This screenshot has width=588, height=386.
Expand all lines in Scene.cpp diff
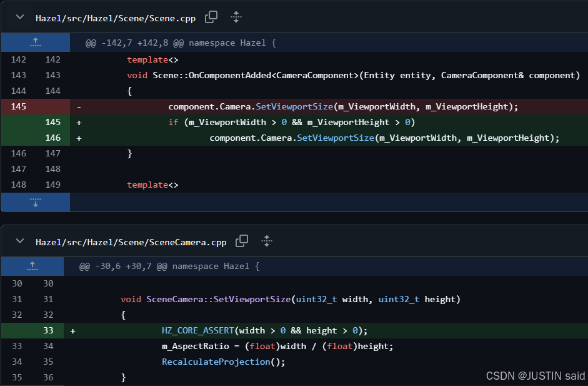(x=236, y=18)
